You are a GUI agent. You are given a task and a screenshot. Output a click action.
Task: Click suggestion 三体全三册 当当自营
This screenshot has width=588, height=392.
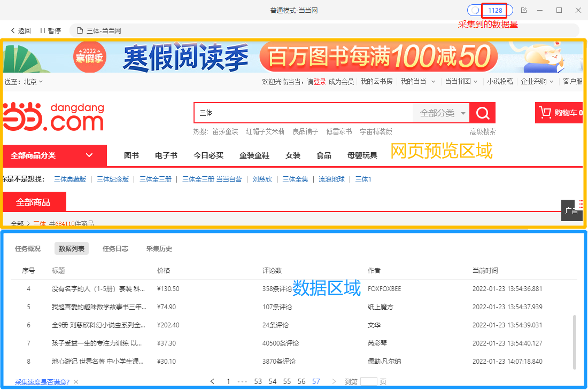pos(212,179)
